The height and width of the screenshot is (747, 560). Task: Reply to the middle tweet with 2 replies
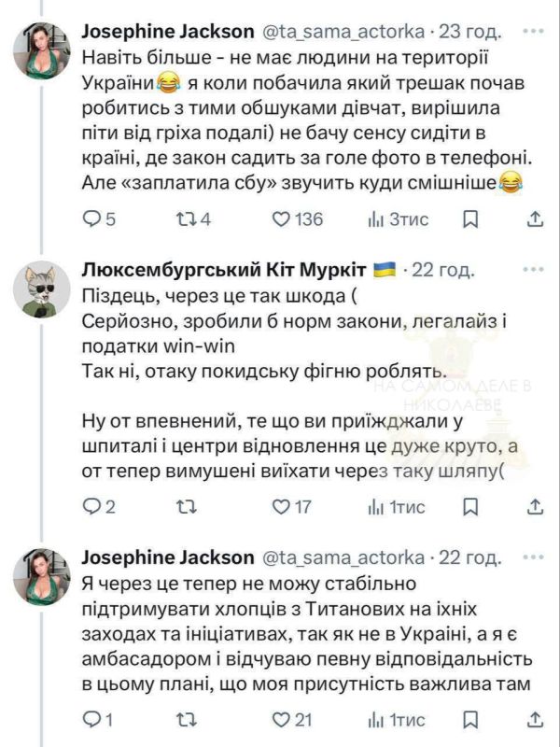[89, 506]
